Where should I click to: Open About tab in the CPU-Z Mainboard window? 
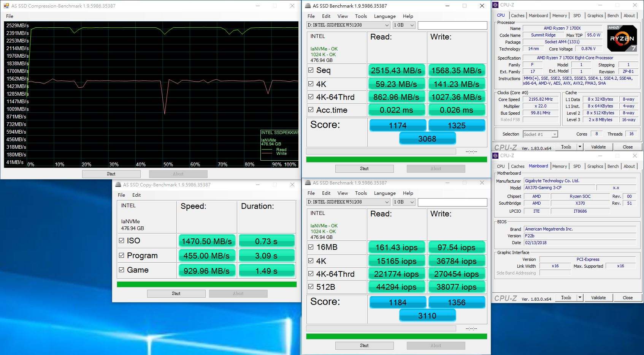click(629, 166)
